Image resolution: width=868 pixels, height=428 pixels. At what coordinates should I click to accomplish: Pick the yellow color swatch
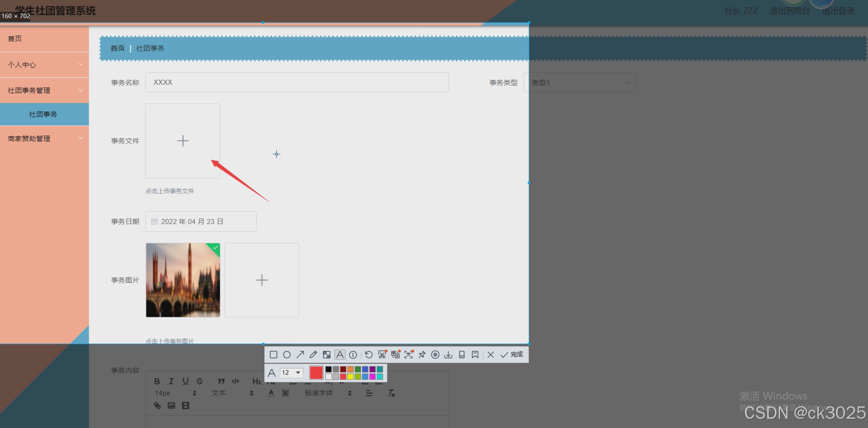[350, 377]
